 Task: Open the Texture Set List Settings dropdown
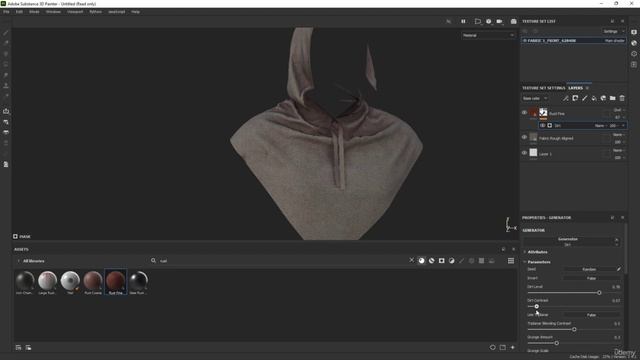pos(613,31)
